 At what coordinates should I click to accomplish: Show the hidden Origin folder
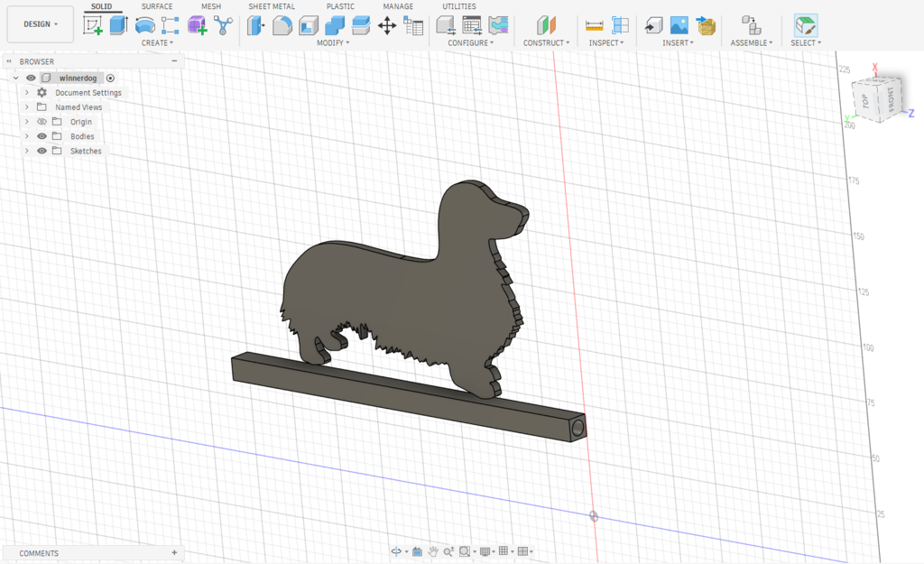point(42,122)
